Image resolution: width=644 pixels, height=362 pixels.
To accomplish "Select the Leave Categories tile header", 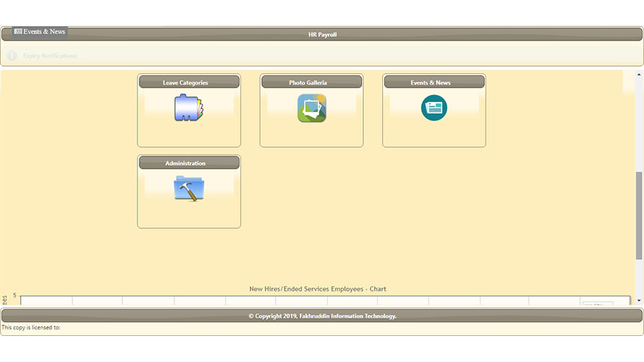I will [189, 83].
